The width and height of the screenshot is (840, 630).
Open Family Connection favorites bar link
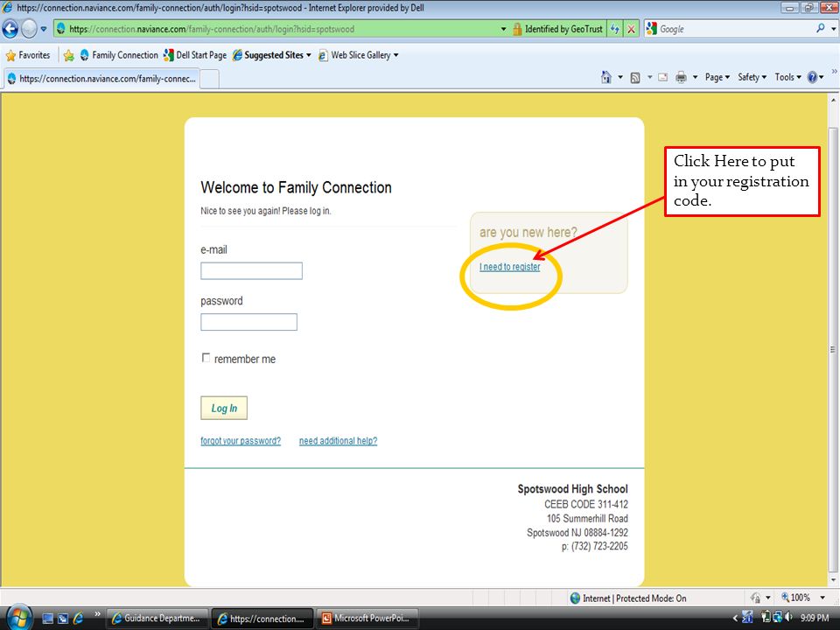[119, 55]
